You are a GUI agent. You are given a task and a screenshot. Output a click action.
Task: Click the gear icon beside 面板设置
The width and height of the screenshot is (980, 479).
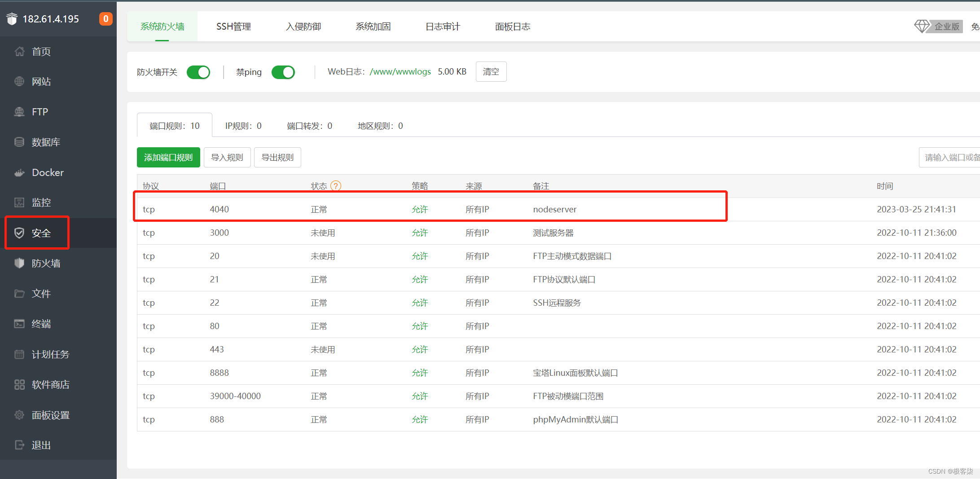(x=19, y=415)
